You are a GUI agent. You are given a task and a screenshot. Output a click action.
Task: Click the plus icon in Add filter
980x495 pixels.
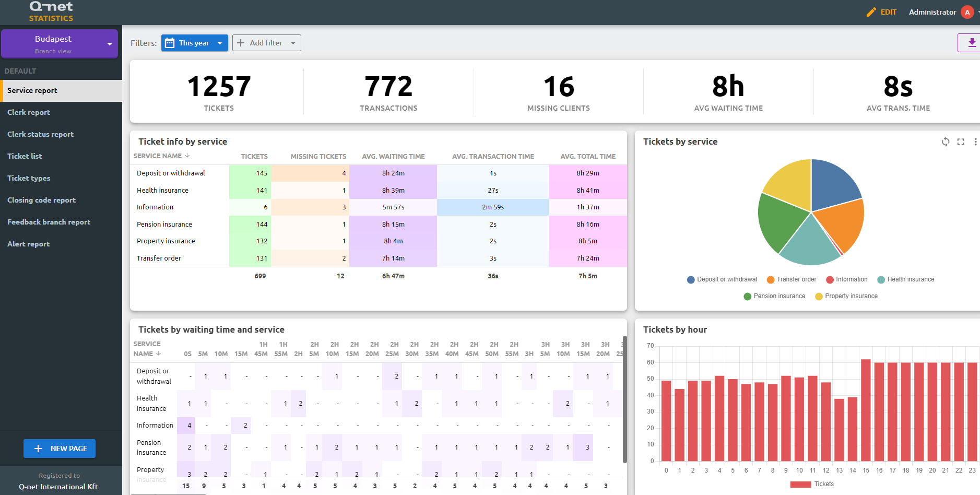[x=241, y=43]
